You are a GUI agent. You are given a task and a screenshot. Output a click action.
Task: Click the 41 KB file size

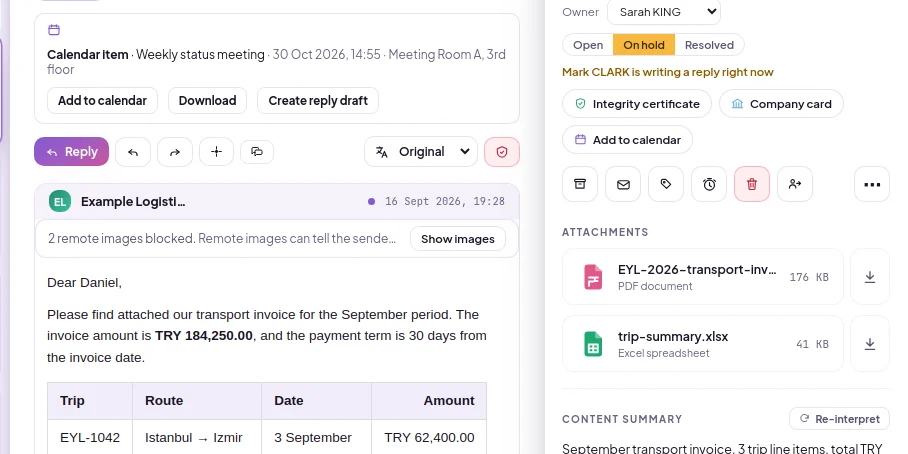point(812,344)
